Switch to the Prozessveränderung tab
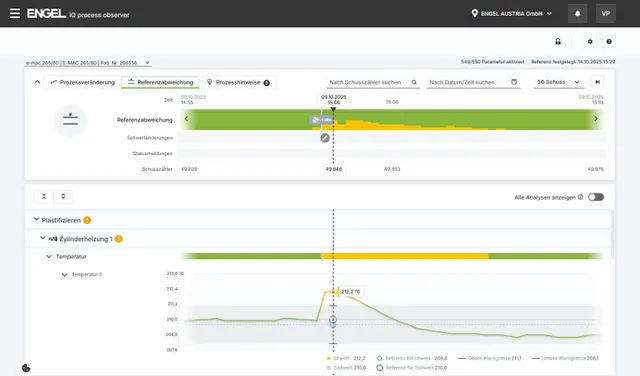Image resolution: width=640 pixels, height=376 pixels. (82, 82)
